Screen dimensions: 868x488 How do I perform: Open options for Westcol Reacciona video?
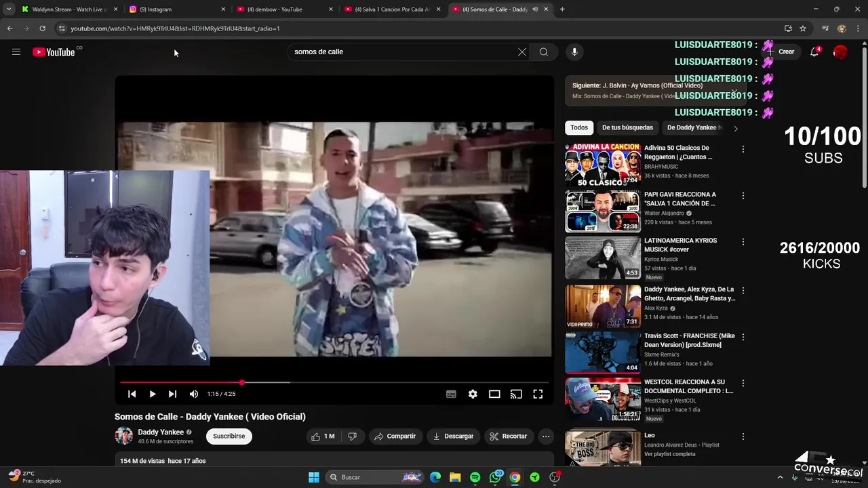pos(743,383)
